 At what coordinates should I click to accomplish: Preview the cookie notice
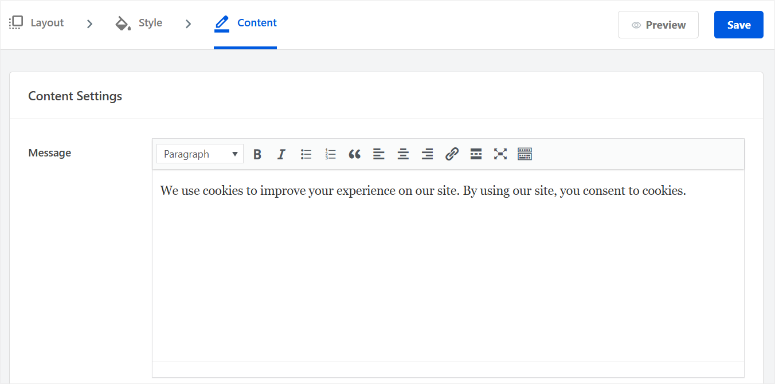tap(658, 25)
